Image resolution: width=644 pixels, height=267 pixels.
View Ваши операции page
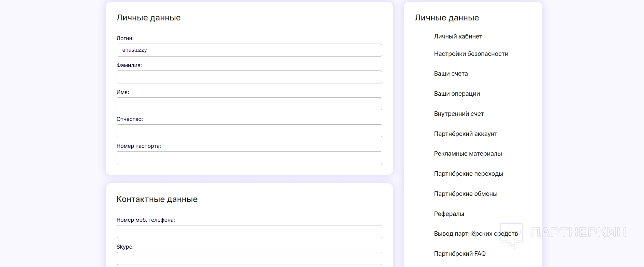(457, 94)
